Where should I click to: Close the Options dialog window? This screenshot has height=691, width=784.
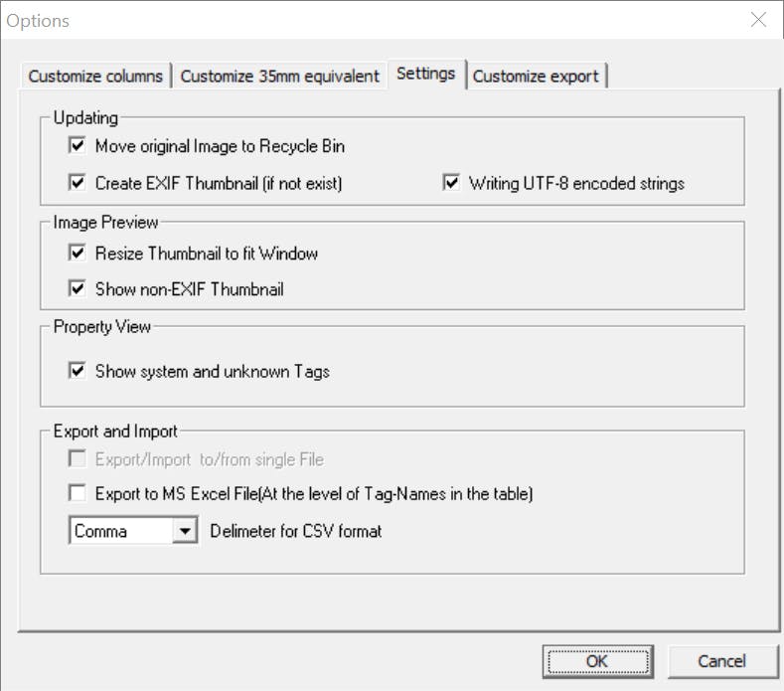click(759, 20)
